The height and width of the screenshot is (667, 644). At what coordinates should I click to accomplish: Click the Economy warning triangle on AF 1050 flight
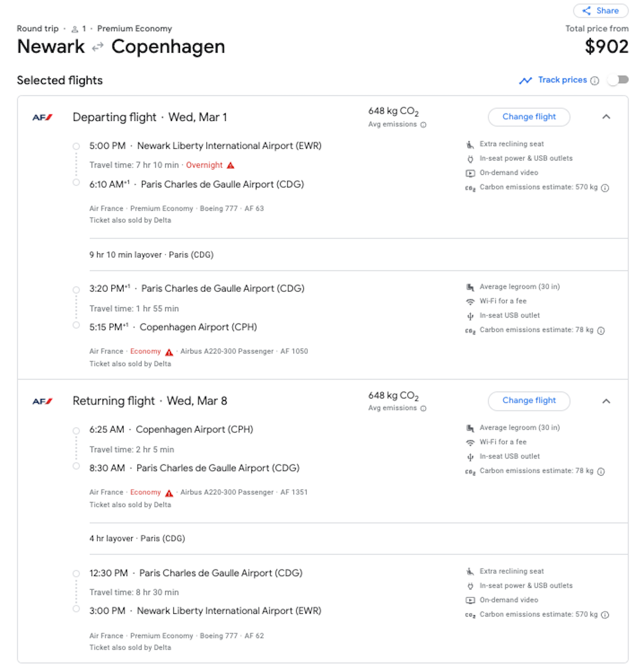169,352
